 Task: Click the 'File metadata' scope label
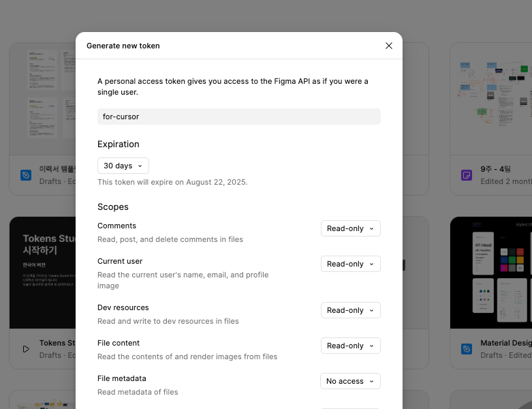pos(122,378)
